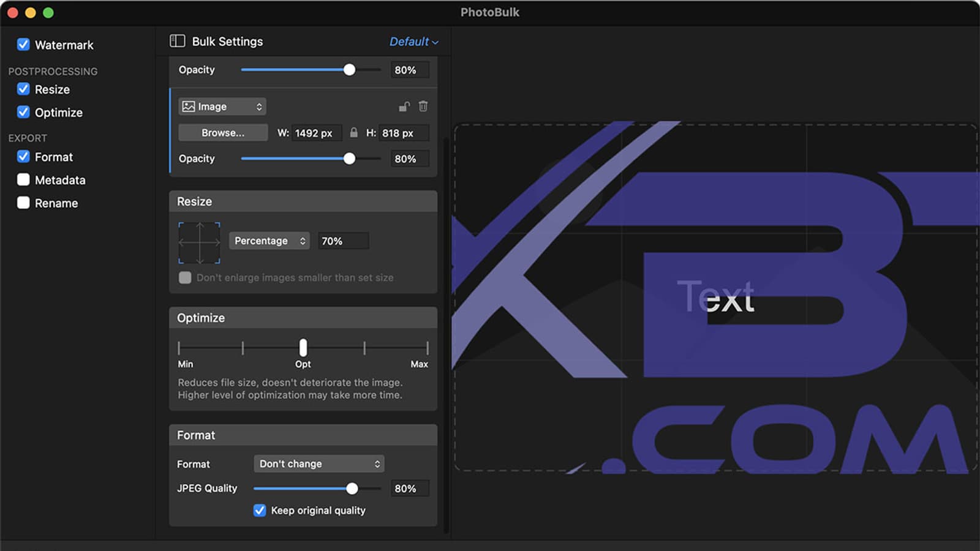
Task: Open the Percentage resize mode dropdown
Action: point(269,241)
